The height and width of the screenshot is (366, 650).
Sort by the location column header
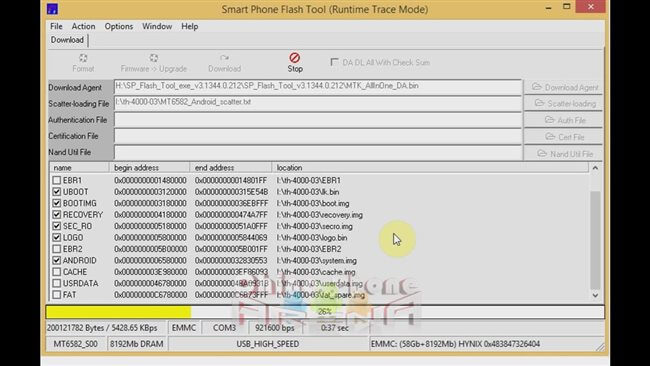tap(430, 168)
